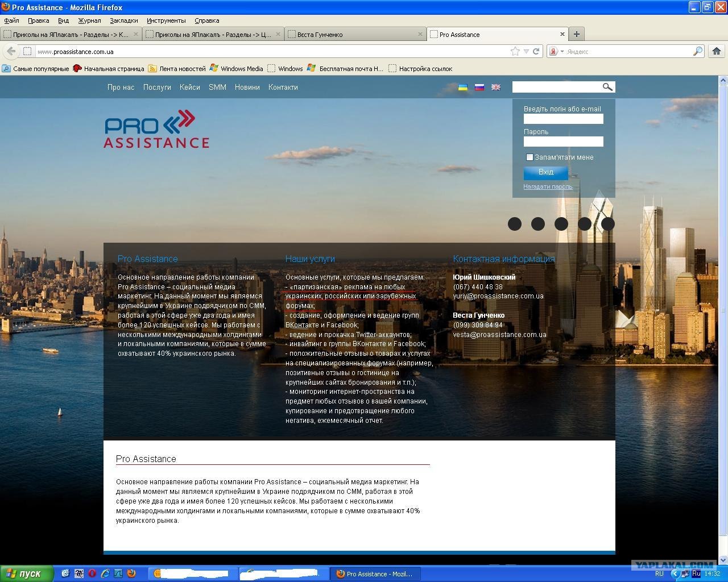The width and height of the screenshot is (728, 582).
Task: Switch to the first Приколы на ЯПлакалъ tab
Action: (71, 34)
